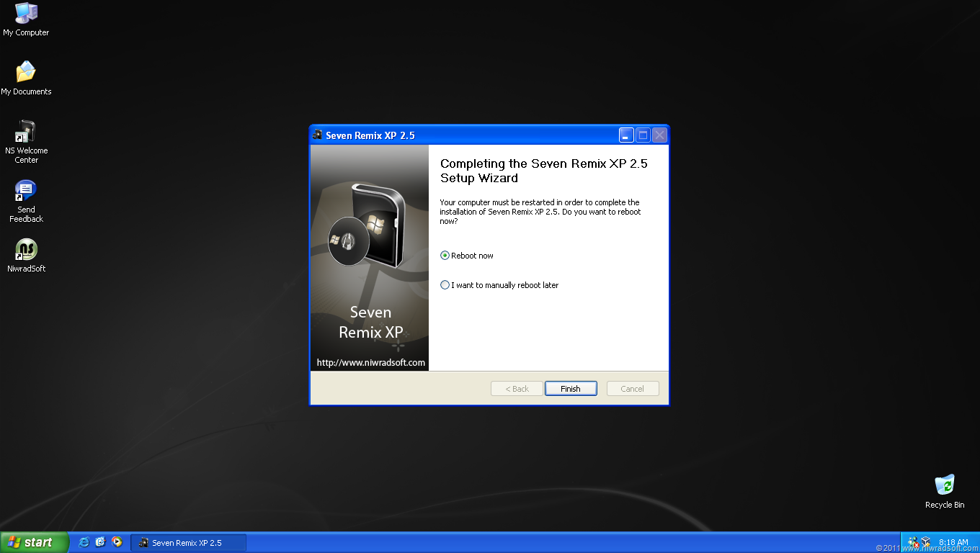
Task: Open Windows Media Player from Quick Launch
Action: click(x=117, y=542)
